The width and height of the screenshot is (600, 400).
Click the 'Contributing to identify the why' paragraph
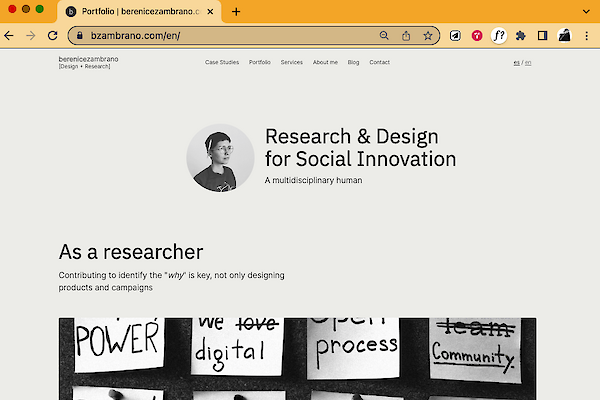point(171,281)
